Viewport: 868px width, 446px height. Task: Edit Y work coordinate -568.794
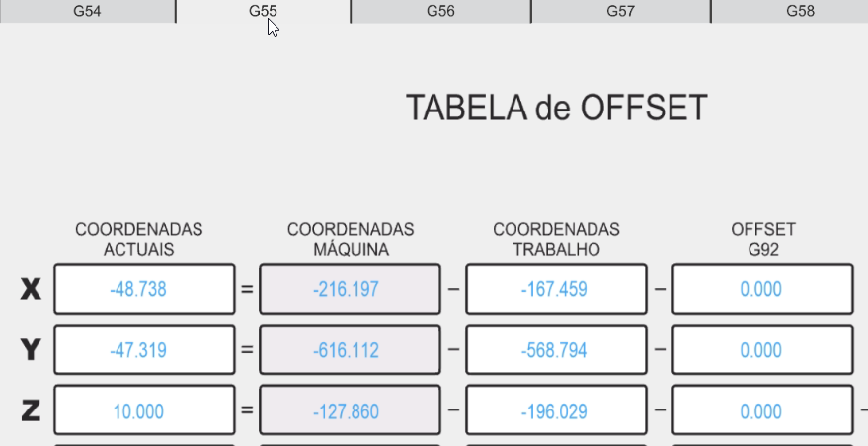point(556,349)
